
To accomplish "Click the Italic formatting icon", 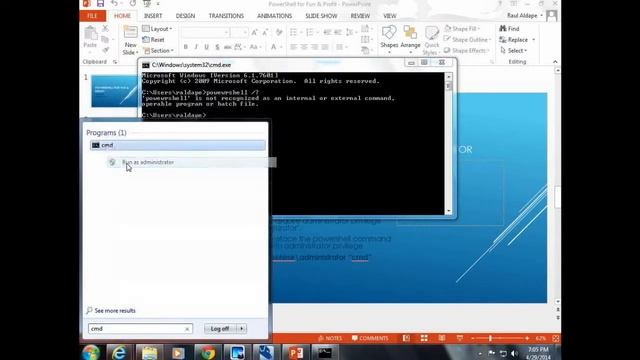I will coord(196,47).
